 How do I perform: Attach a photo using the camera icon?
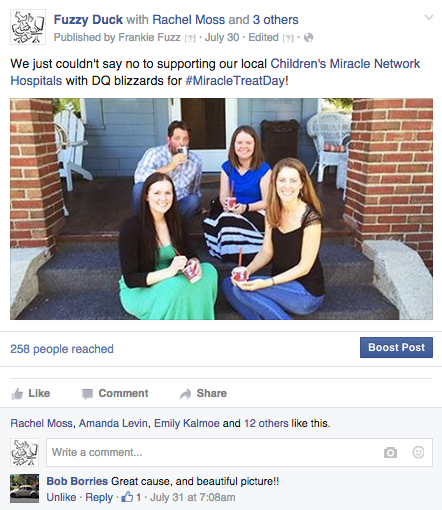click(390, 452)
